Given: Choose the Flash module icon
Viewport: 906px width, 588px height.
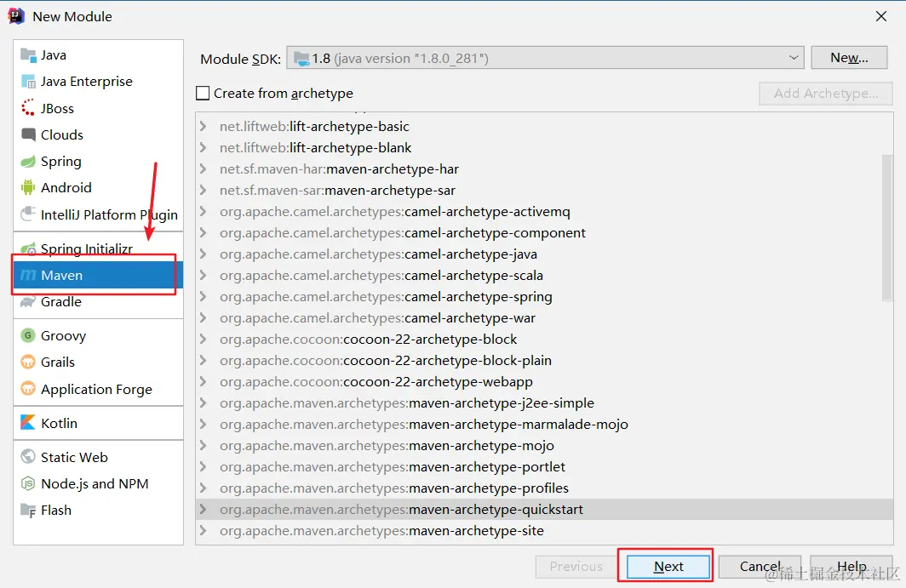Looking at the screenshot, I should click(28, 510).
